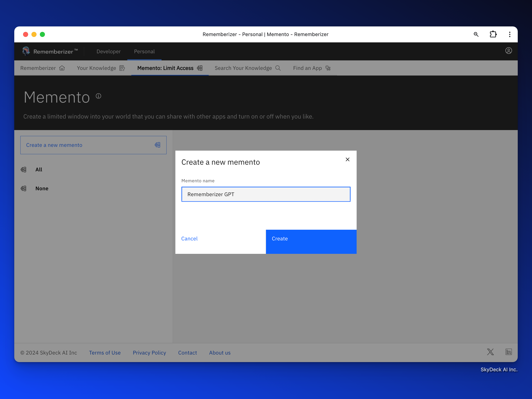The image size is (532, 399).
Task: Click the memento icon next to All
Action: tap(23, 170)
